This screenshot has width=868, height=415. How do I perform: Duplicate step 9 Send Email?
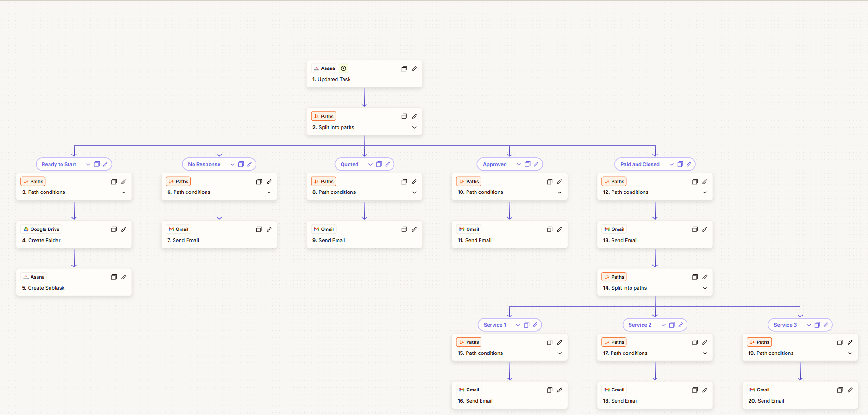(404, 229)
